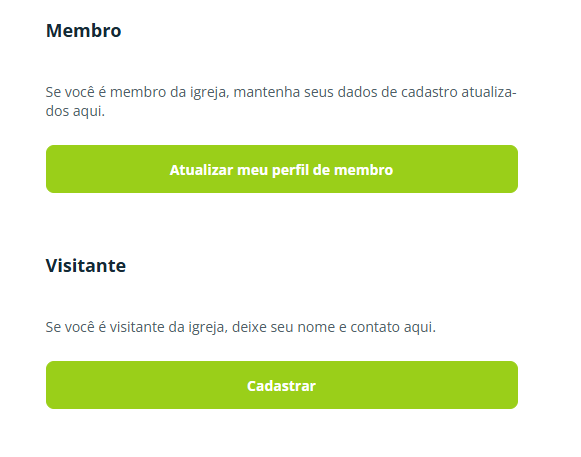
Task: Click the Atualizar meu perfil de membro button
Action: 282,169
